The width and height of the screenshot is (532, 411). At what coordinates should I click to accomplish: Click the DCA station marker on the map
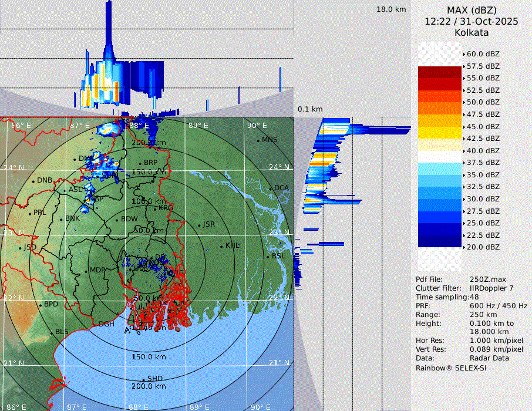271,188
